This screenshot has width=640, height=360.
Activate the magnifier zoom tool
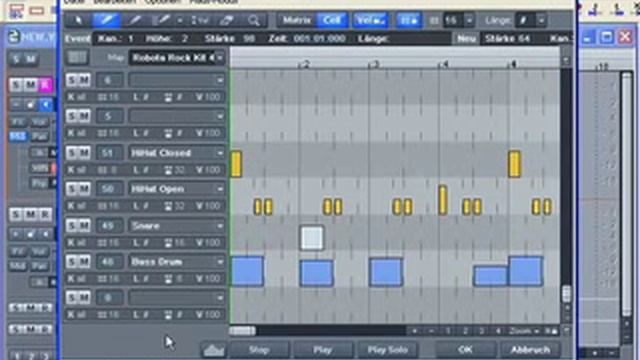[253, 20]
